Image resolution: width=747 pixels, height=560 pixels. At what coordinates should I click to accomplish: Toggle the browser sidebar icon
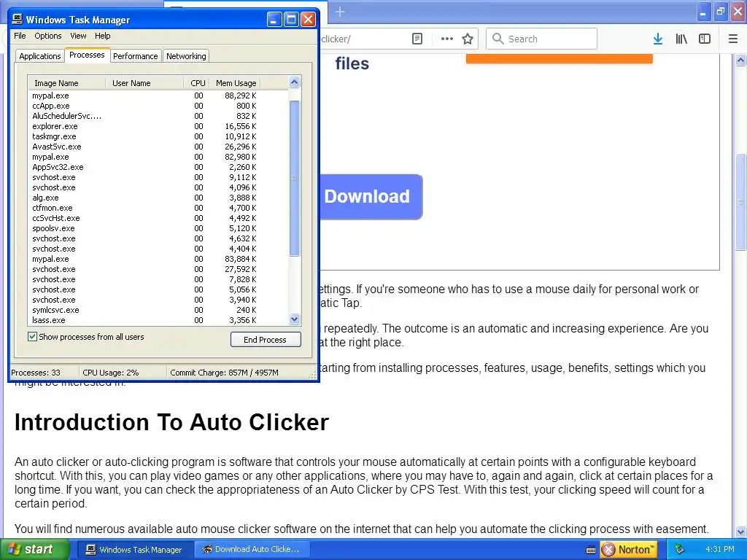point(705,39)
